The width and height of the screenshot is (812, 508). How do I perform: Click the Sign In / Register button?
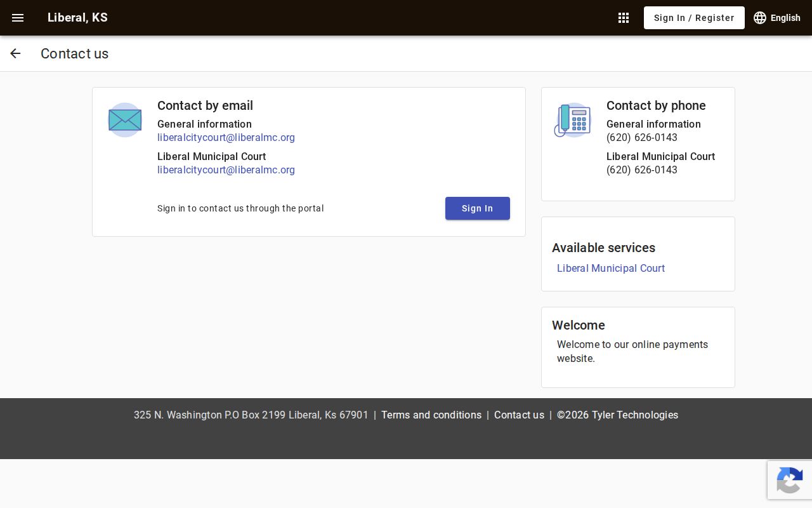coord(694,18)
